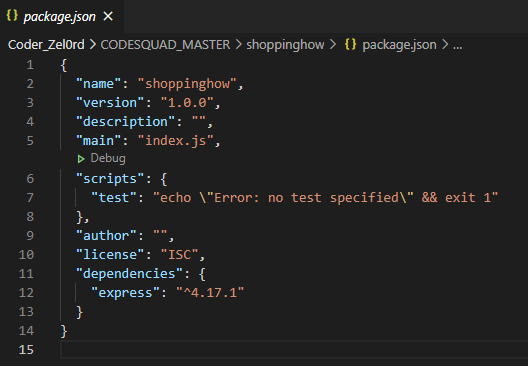528x366 pixels.
Task: Click line number 11 in gutter
Action: [x=26, y=273]
